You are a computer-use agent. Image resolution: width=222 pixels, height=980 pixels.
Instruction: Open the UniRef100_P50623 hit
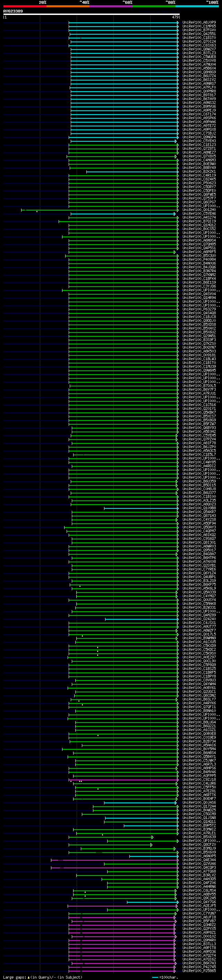click(x=199, y=183)
